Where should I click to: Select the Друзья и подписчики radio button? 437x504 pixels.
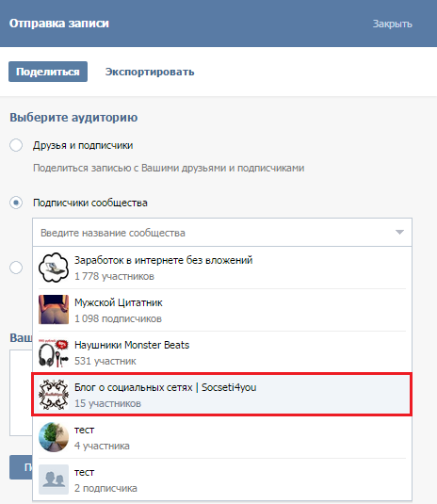pyautogui.click(x=16, y=145)
